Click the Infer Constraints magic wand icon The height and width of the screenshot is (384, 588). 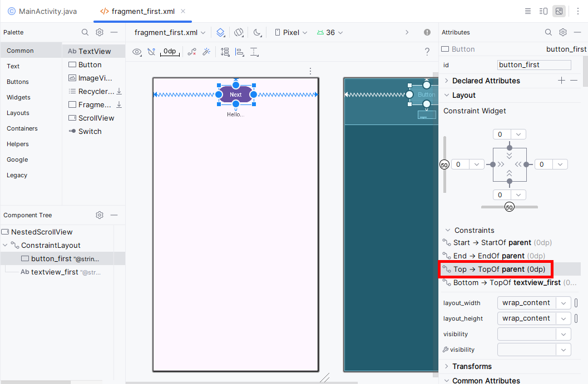click(206, 52)
